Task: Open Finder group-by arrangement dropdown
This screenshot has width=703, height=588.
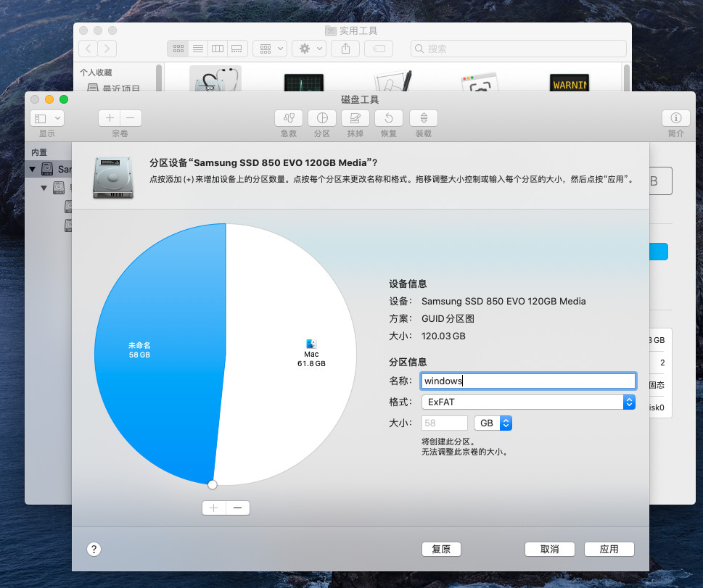Action: pyautogui.click(x=270, y=49)
